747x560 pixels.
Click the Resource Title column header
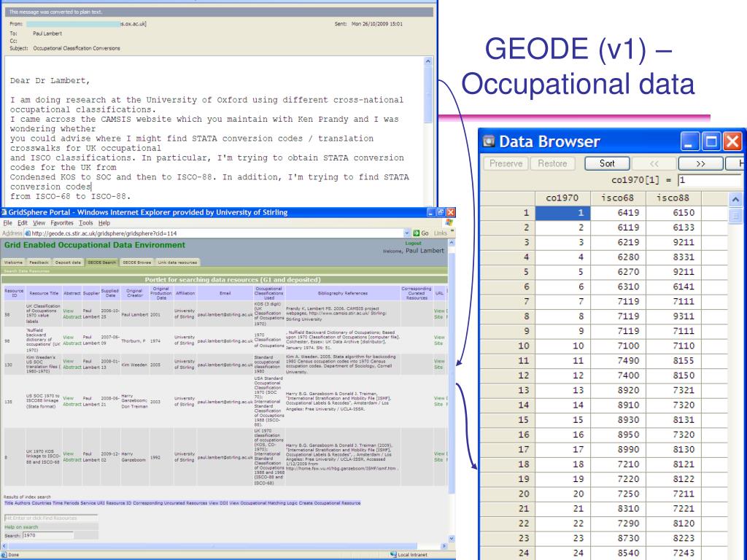(x=44, y=293)
